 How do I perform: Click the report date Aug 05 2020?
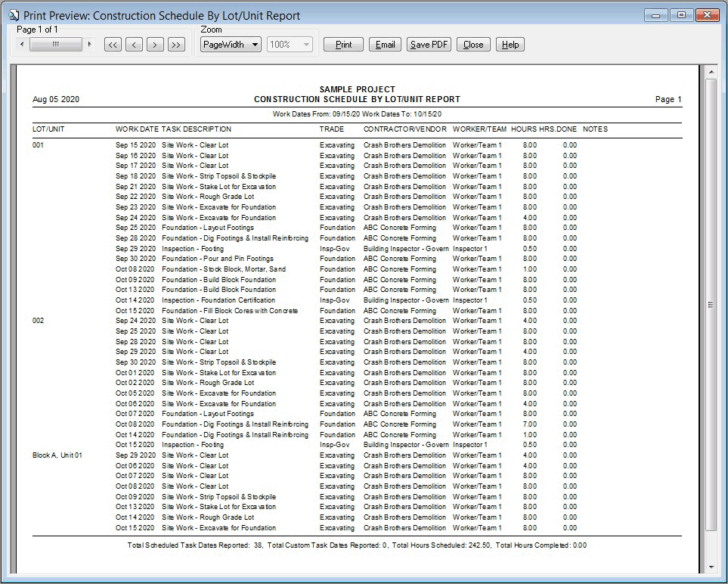(x=56, y=99)
